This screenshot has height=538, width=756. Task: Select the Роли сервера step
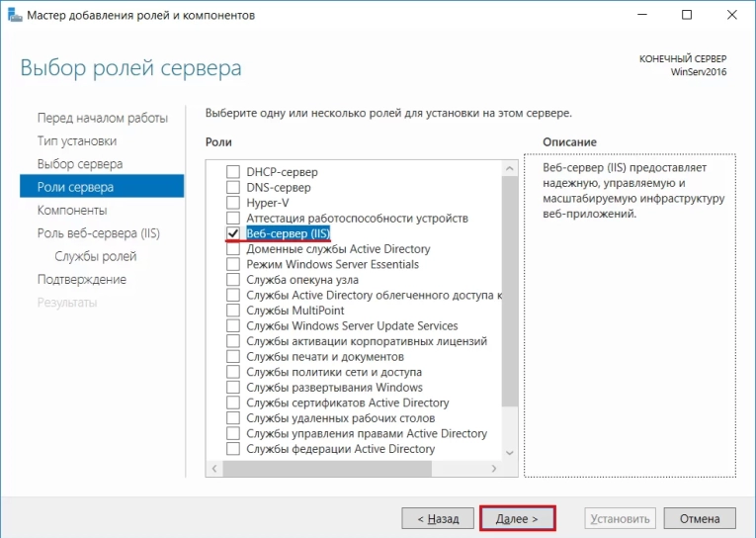[102, 187]
